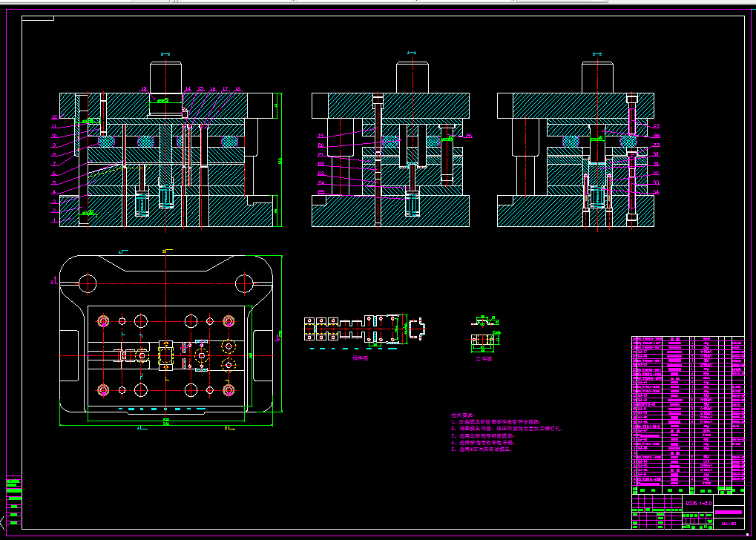This screenshot has width=756, height=540.
Task: Click the green vertical overall height dimension
Action: [280, 160]
